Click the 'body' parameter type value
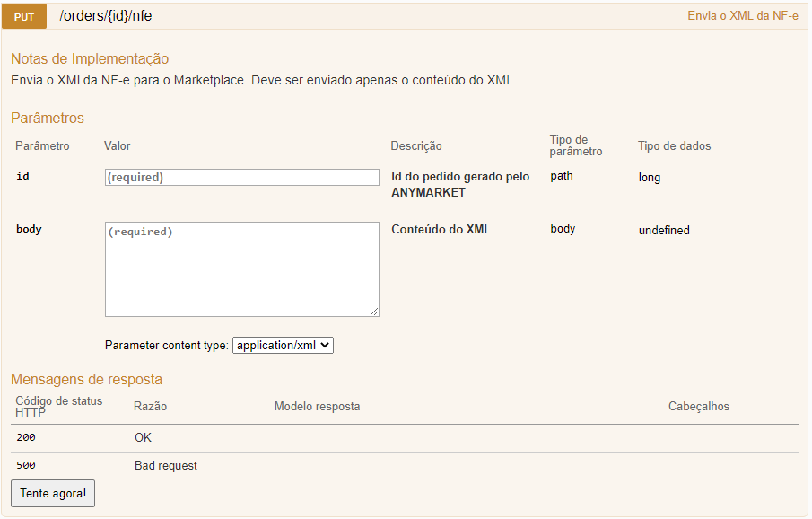Viewport: 812px width, 519px height. [x=563, y=229]
